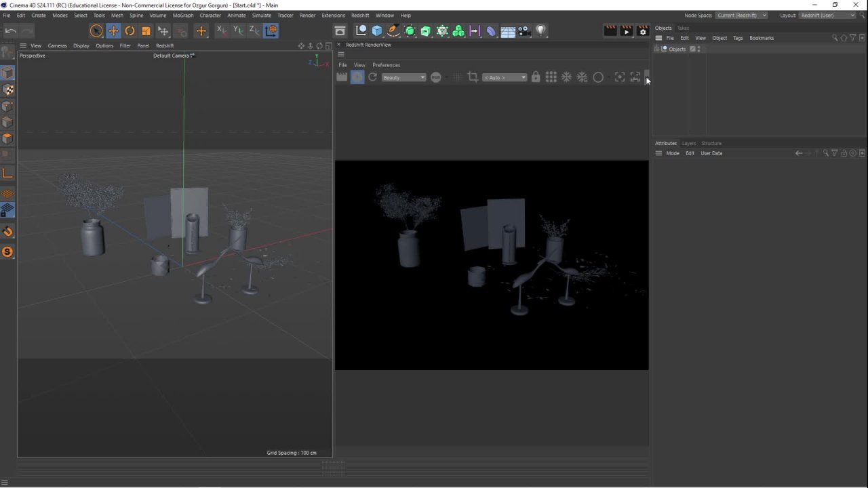This screenshot has height=488, width=868.
Task: Add a Cube primitive object
Action: coord(377,30)
